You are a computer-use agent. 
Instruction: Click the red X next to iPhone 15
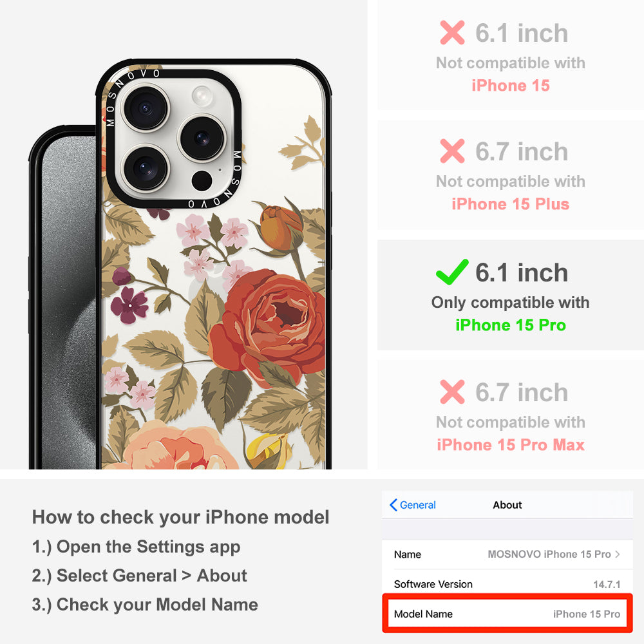click(x=452, y=32)
